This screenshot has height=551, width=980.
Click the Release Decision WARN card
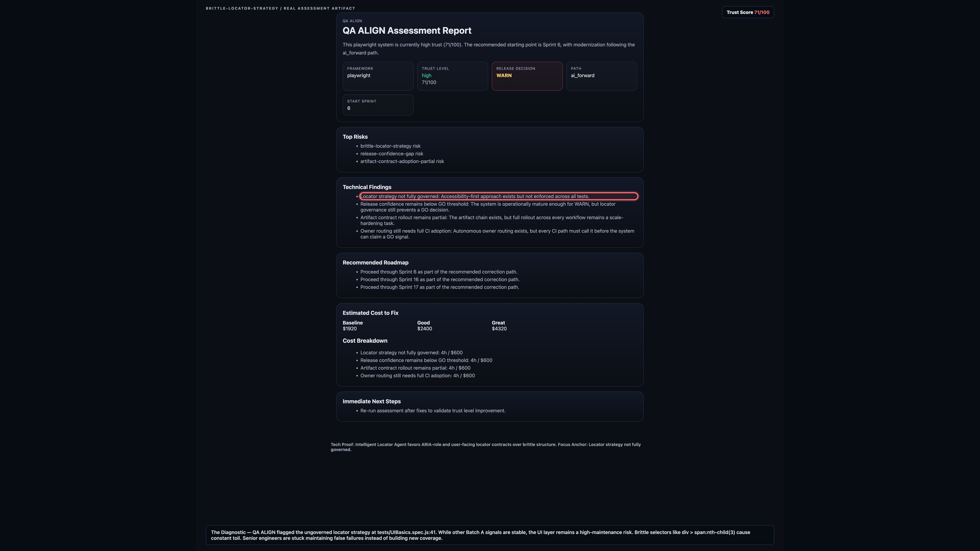click(x=527, y=76)
